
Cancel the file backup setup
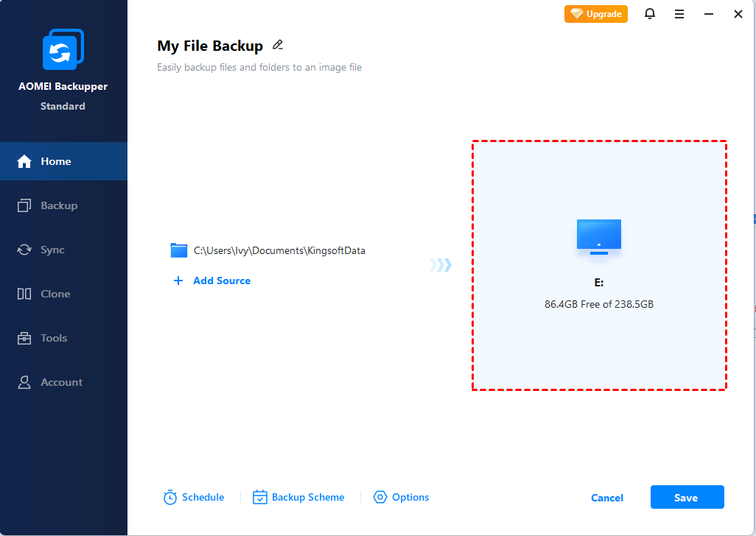(607, 498)
